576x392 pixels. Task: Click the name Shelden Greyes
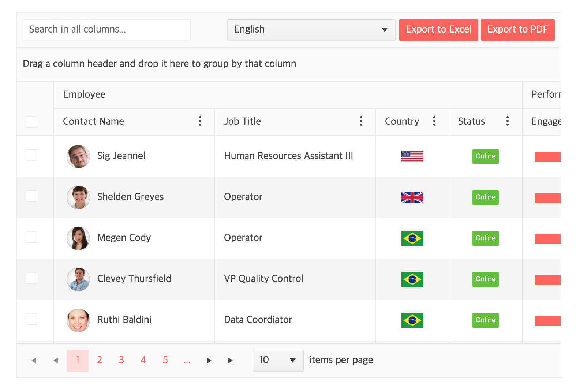pyautogui.click(x=130, y=197)
